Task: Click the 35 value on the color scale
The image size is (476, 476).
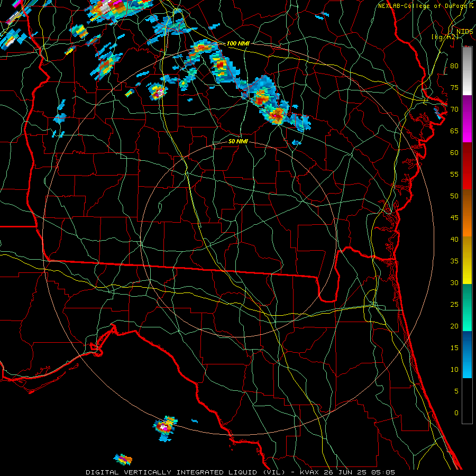Action: (x=454, y=261)
